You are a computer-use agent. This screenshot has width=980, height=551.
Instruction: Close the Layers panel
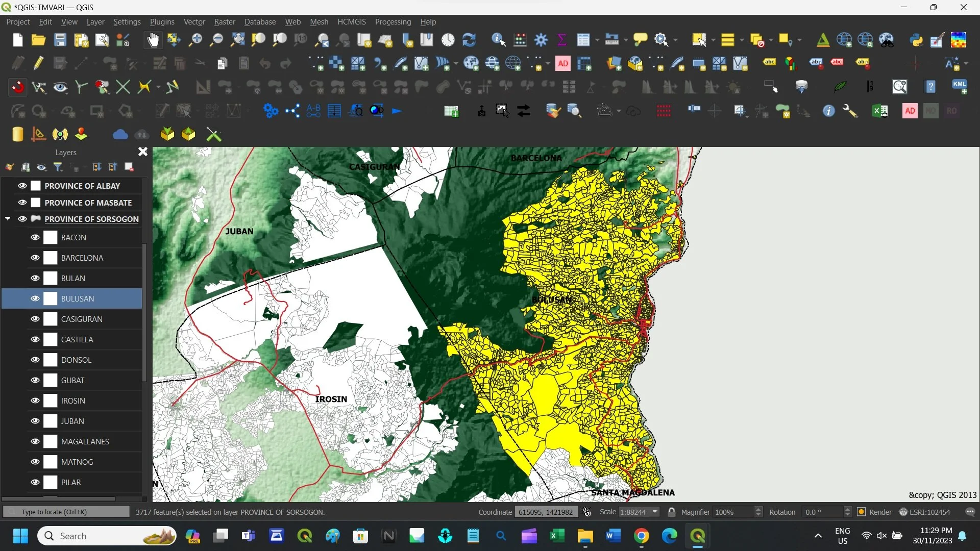pyautogui.click(x=143, y=152)
